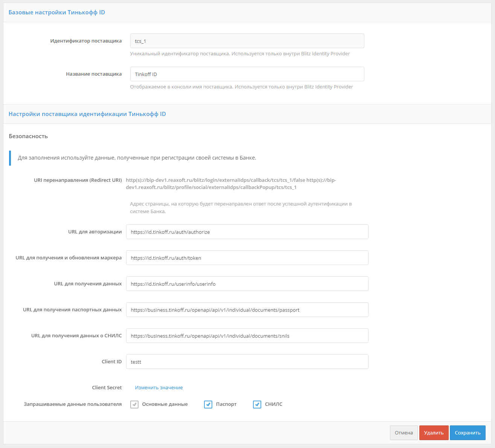Click the red Удалить button

tap(434, 433)
